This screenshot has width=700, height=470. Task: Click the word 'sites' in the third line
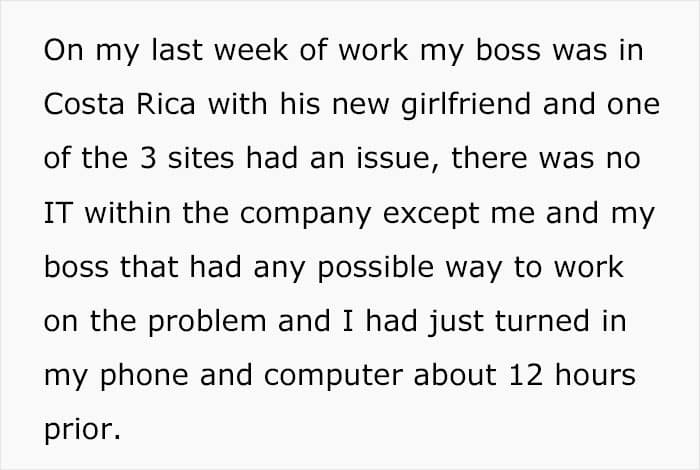coord(200,158)
